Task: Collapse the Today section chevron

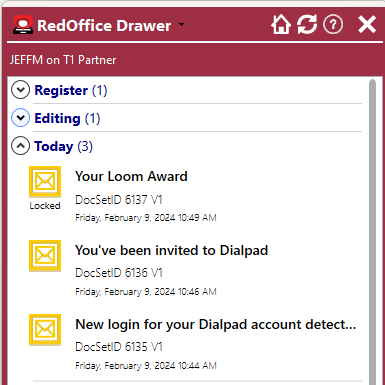Action: click(21, 146)
